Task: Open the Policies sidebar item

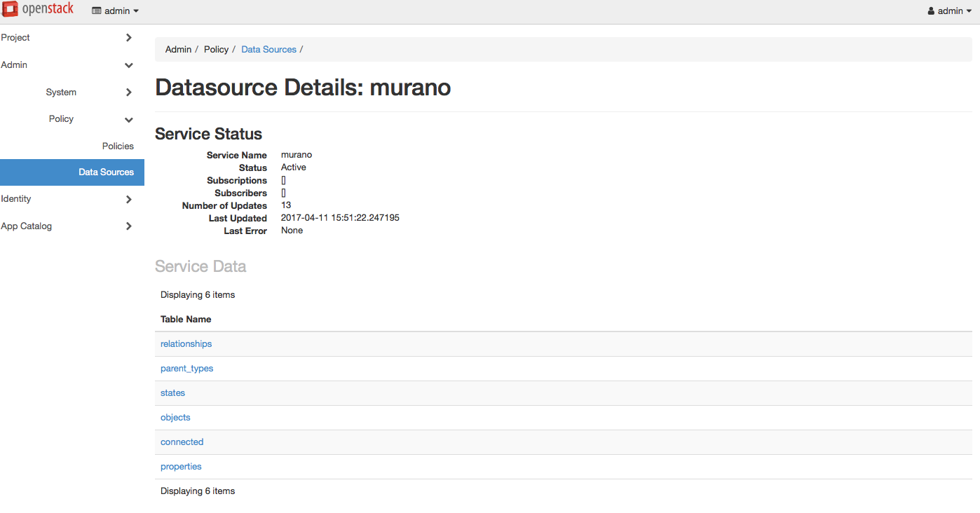Action: pyautogui.click(x=118, y=146)
